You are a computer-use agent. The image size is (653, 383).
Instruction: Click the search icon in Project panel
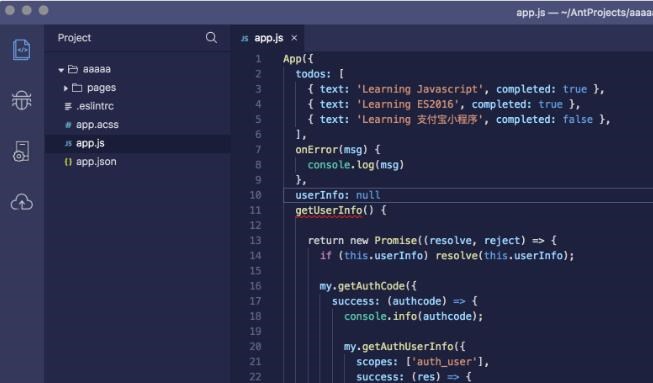click(211, 38)
